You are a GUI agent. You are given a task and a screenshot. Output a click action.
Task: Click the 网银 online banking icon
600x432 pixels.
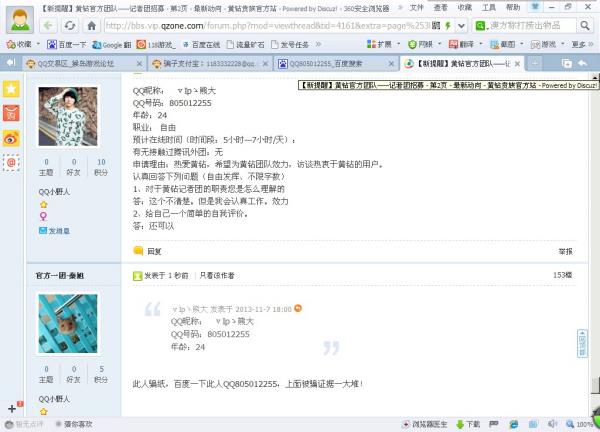(x=412, y=44)
